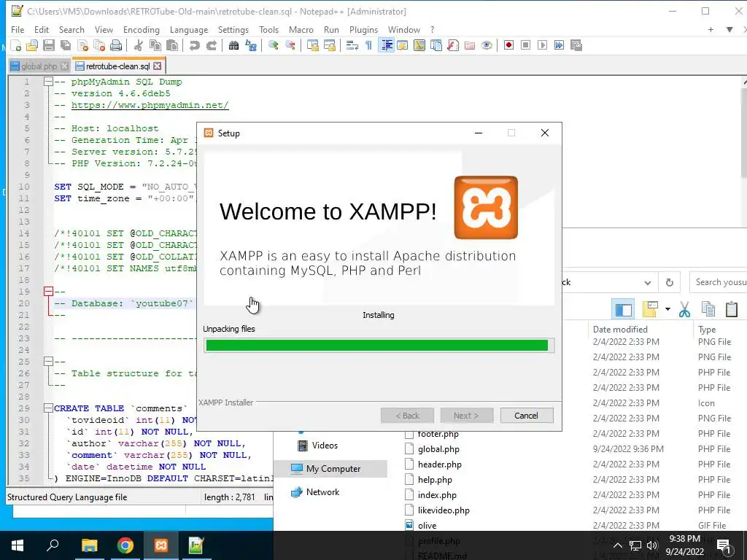Open Folder as Workspace toolbar icon
Viewport: 747px width, 560px height.
click(x=470, y=45)
